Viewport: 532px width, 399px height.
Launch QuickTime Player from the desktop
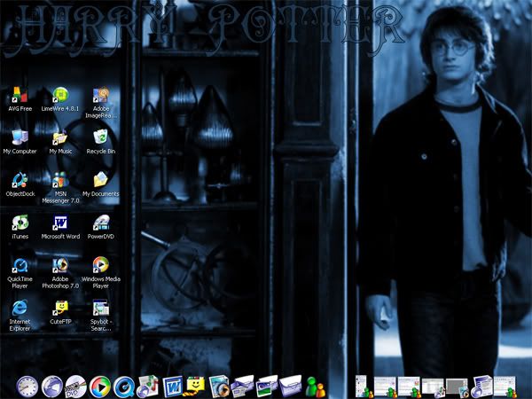point(20,273)
